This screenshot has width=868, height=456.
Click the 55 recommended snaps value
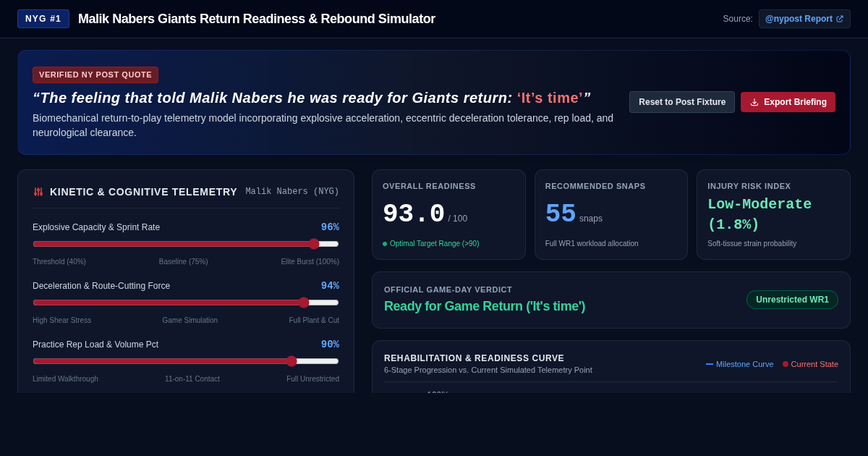[561, 214]
